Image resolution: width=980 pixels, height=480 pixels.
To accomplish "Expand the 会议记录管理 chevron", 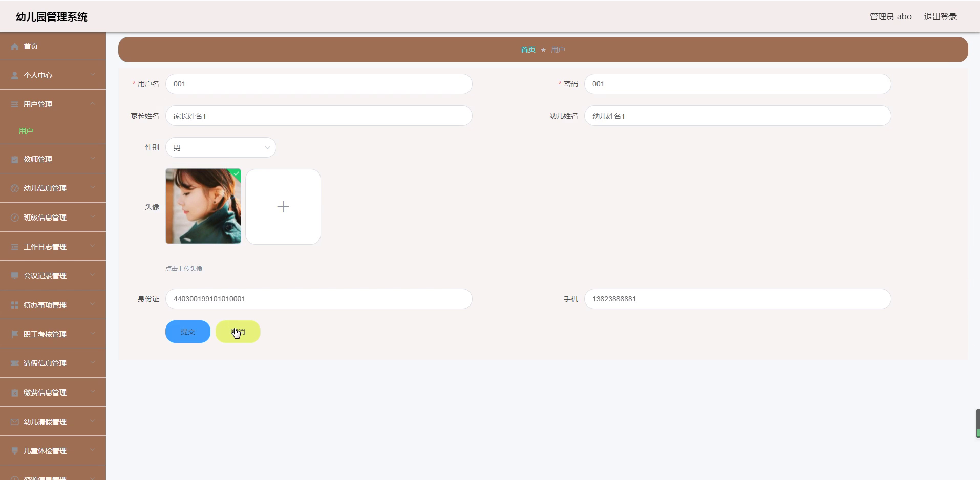I will (93, 275).
